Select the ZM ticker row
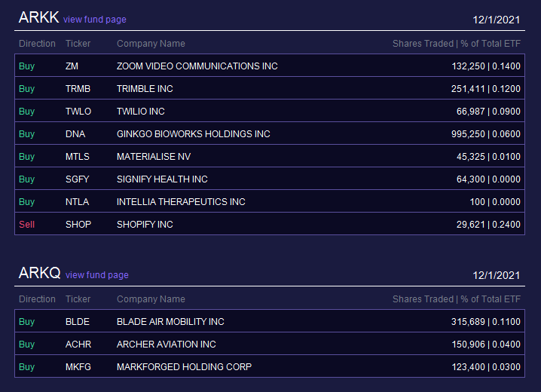Screen dimensions: 541x392 [x=270, y=66]
